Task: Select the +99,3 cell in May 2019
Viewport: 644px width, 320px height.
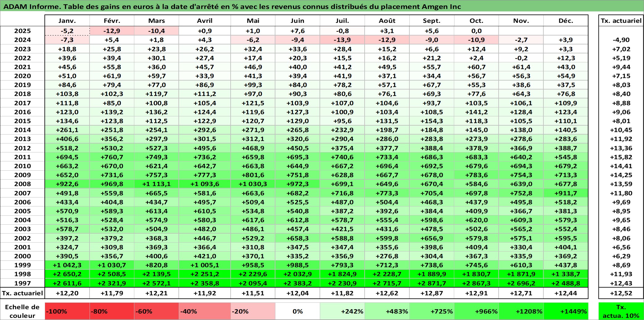Action: [253, 85]
